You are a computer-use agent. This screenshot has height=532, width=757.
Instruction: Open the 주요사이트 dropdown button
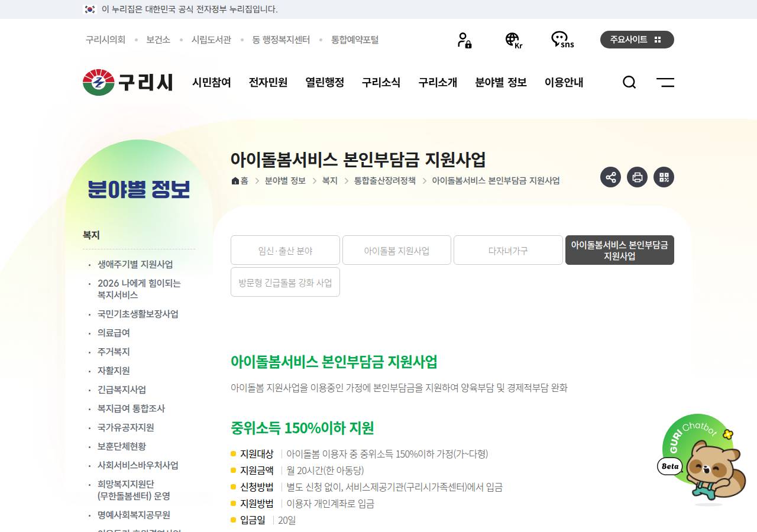tap(637, 40)
